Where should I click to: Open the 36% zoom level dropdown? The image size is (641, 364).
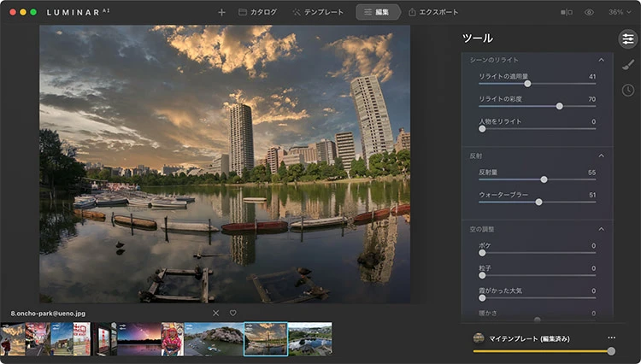tap(618, 13)
